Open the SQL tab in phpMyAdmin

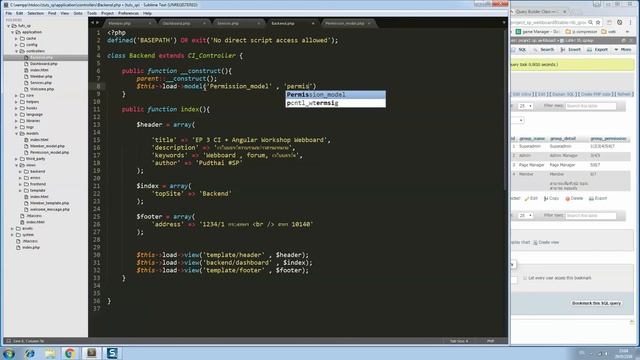(519, 50)
